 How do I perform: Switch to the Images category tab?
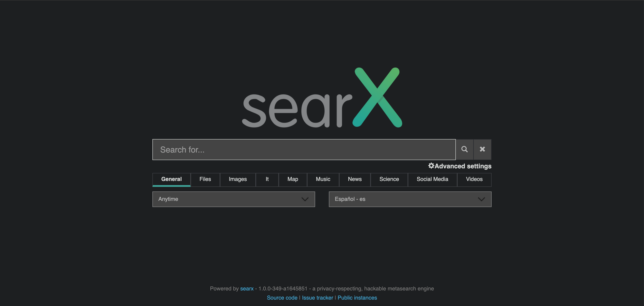[x=238, y=180]
